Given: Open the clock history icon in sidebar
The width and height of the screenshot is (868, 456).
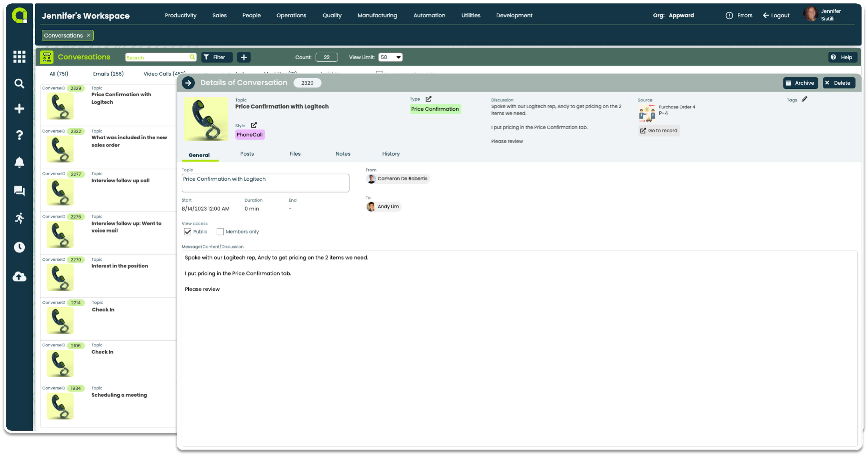Looking at the screenshot, I should 19,247.
